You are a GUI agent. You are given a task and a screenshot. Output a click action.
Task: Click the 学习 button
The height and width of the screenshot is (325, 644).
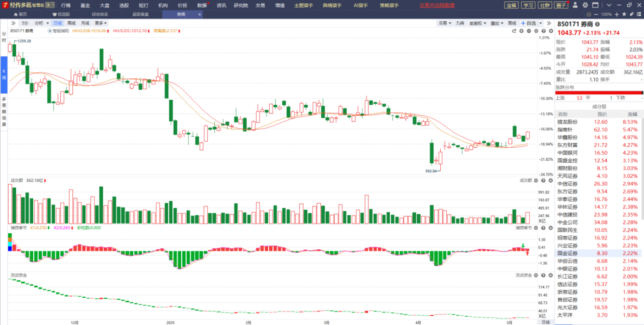(528, 5)
